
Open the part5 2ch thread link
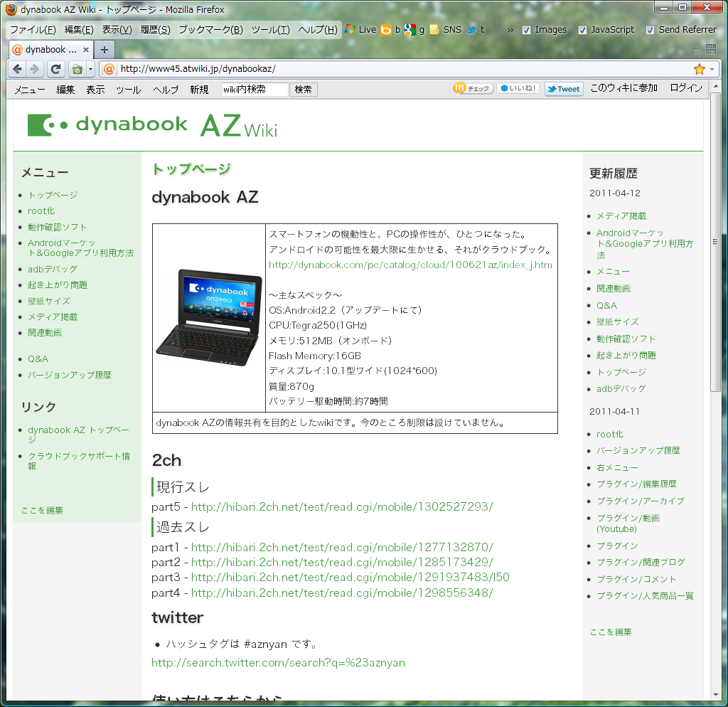pyautogui.click(x=342, y=507)
